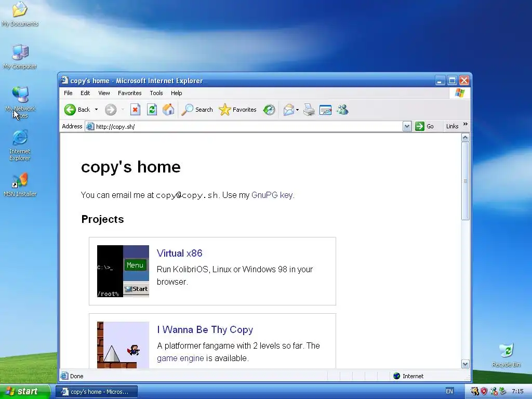Screen dimensions: 532x399
Task: Launch Messenger from the toolbar people icon
Action: pyautogui.click(x=342, y=110)
